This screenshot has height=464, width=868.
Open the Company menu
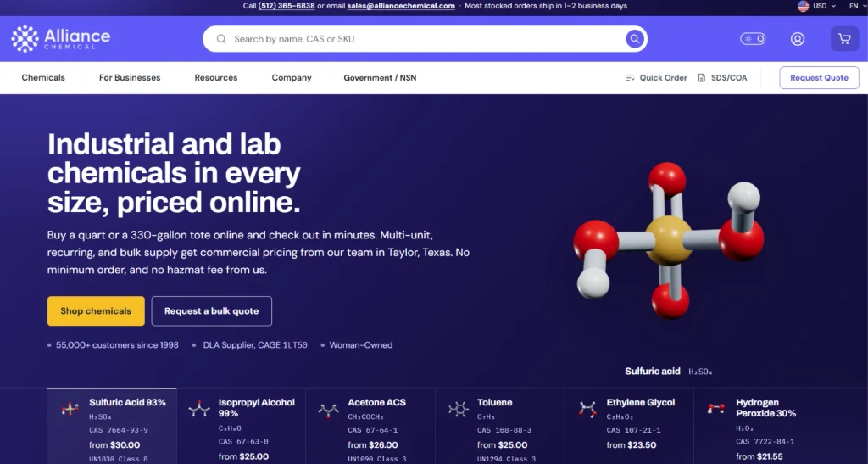pos(292,77)
